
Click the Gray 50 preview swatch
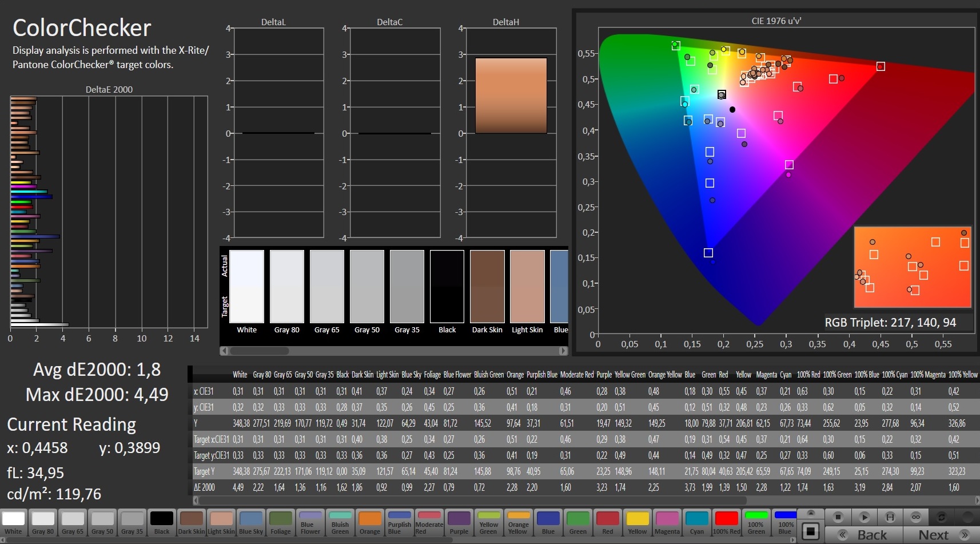pos(367,287)
